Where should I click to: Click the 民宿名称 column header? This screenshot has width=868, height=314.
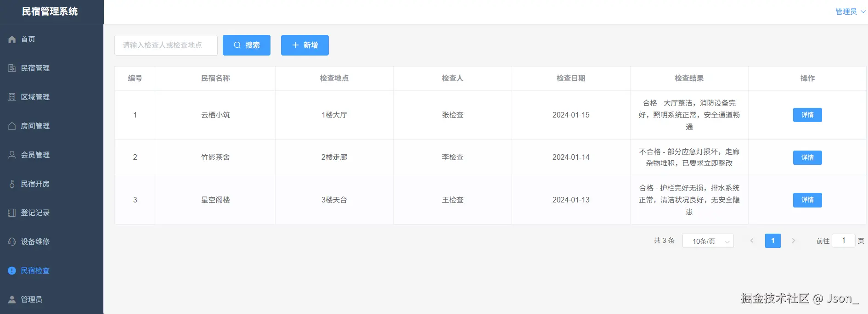[x=215, y=78]
